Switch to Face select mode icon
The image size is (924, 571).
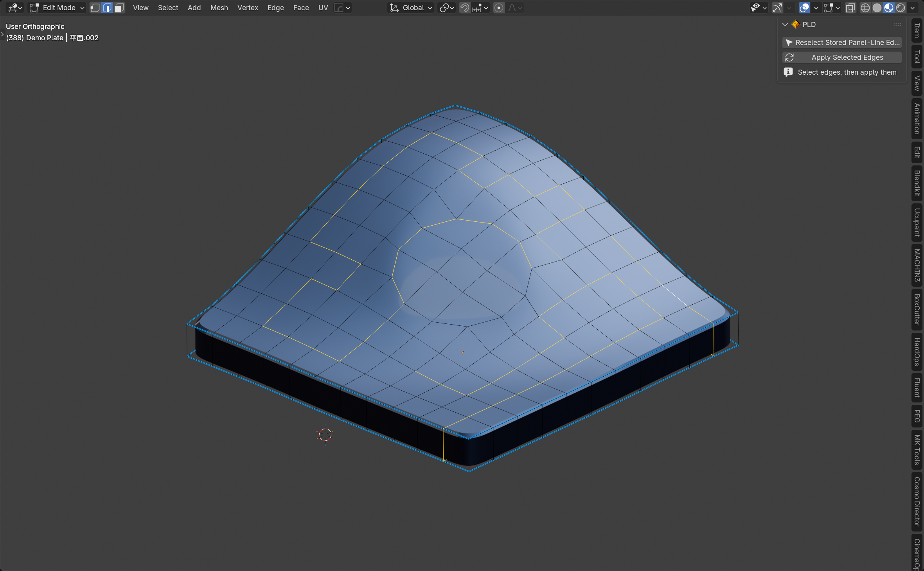coord(119,8)
